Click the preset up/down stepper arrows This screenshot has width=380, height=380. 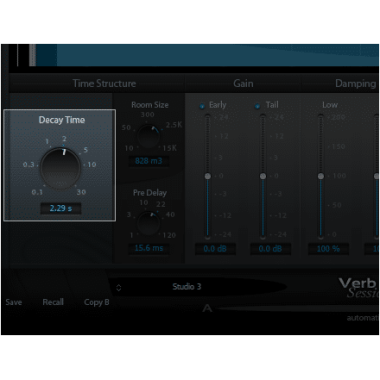(x=119, y=288)
